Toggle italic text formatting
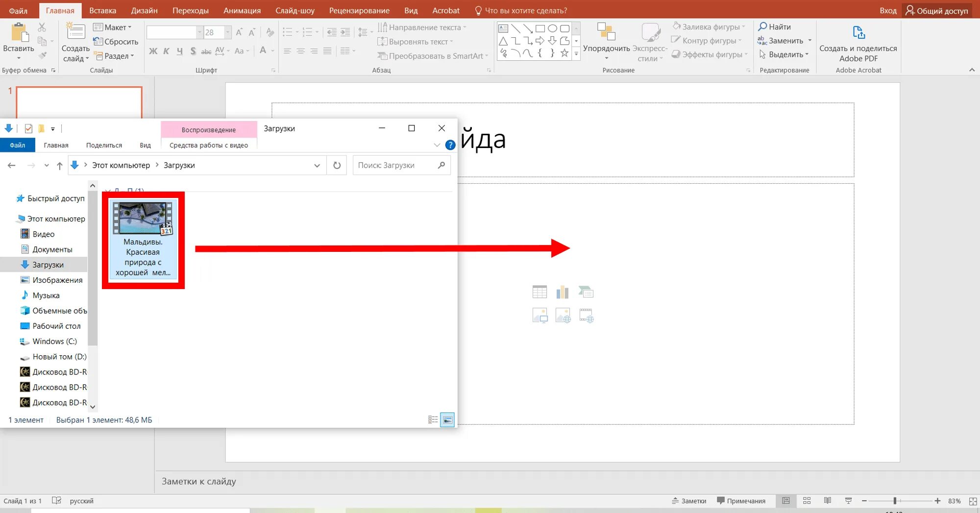Viewport: 980px width, 513px height. click(x=167, y=51)
